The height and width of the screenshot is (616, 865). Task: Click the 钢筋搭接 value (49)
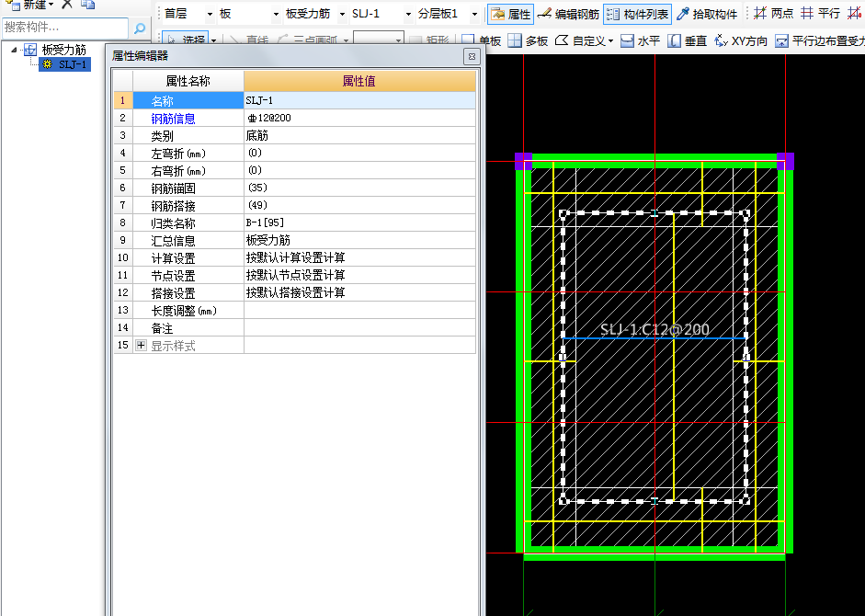pos(359,205)
